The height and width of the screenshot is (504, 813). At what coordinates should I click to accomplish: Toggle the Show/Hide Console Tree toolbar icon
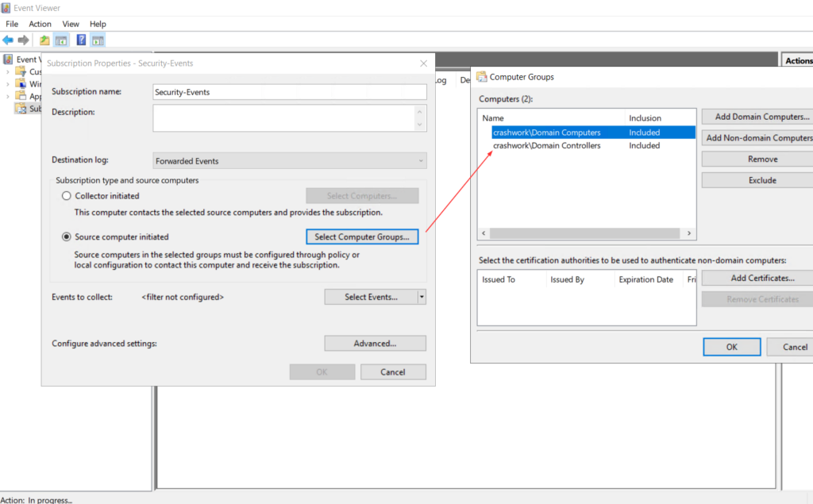pyautogui.click(x=61, y=40)
